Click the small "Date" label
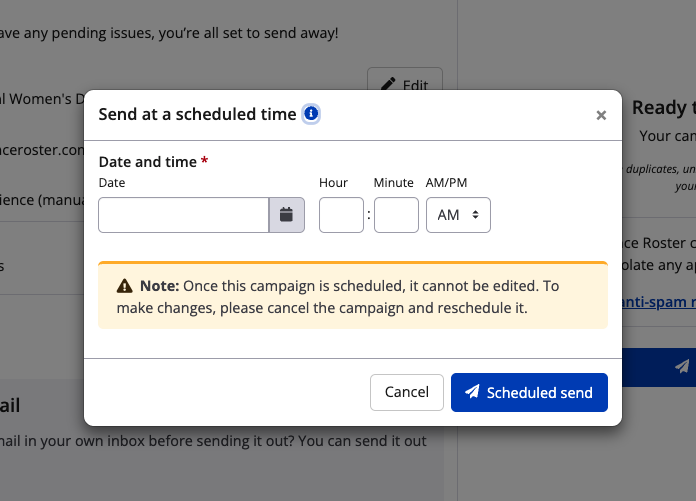Image resolution: width=696 pixels, height=501 pixels. pos(112,183)
